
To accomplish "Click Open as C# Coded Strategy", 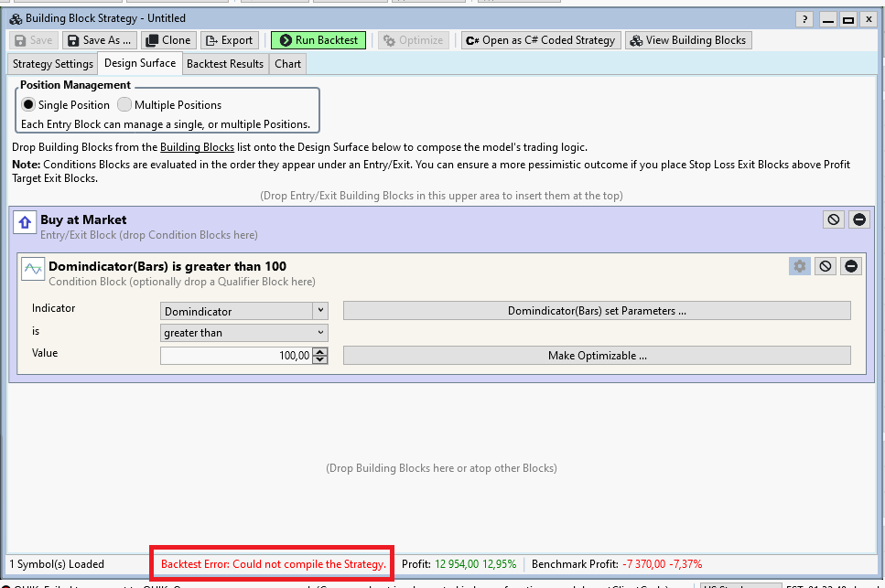I will (540, 39).
